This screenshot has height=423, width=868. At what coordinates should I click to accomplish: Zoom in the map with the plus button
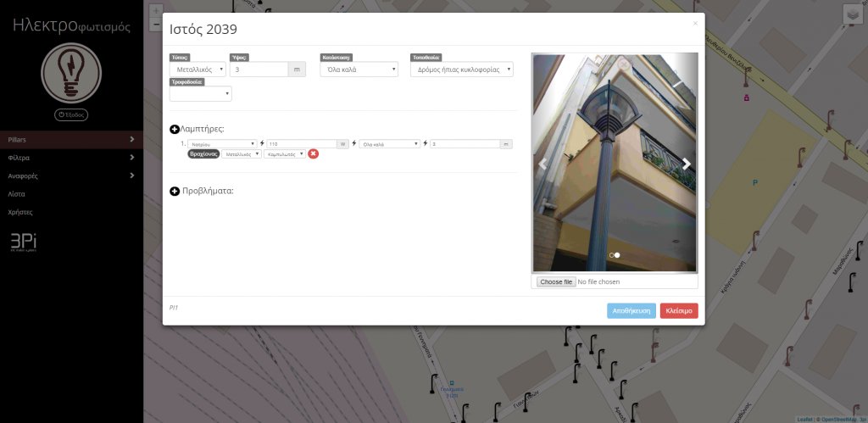tap(156, 10)
